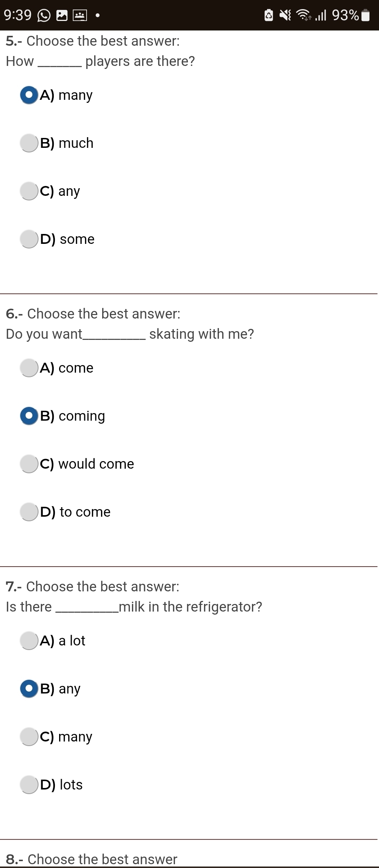379x868 pixels.
Task: Tap the status bar clock
Action: [x=18, y=15]
